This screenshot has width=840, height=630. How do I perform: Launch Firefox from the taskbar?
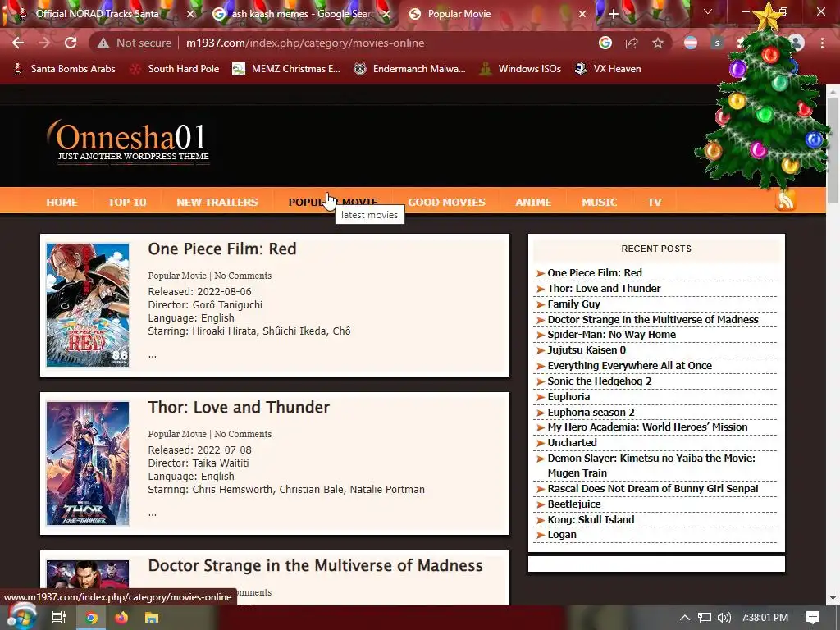point(121,618)
